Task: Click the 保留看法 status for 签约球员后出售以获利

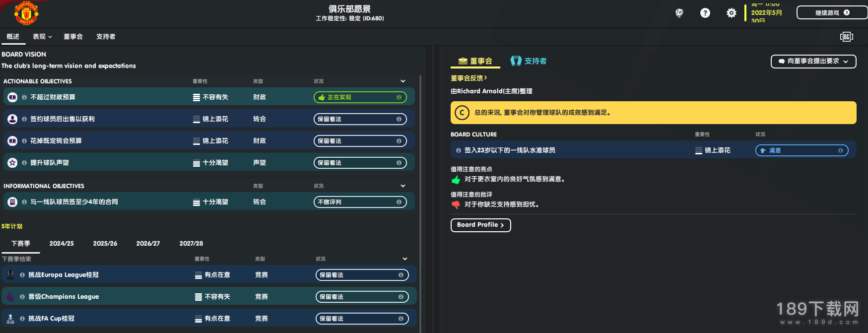Action: tap(360, 119)
